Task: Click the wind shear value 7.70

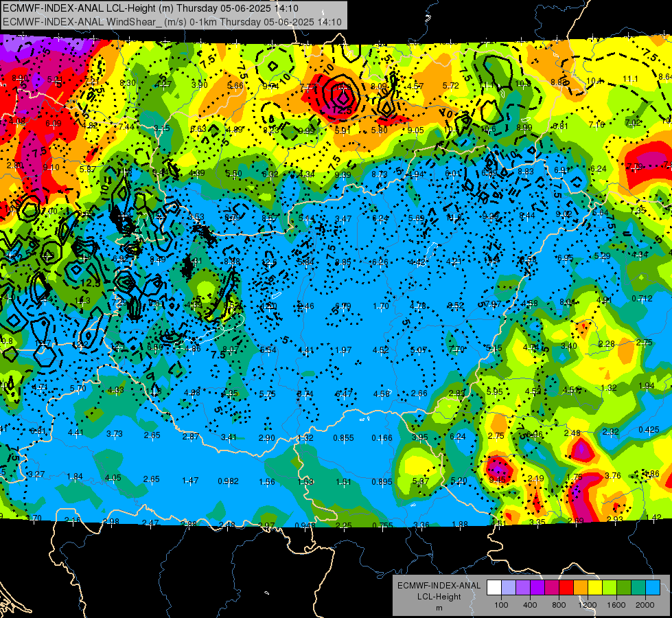Action: tap(457, 349)
